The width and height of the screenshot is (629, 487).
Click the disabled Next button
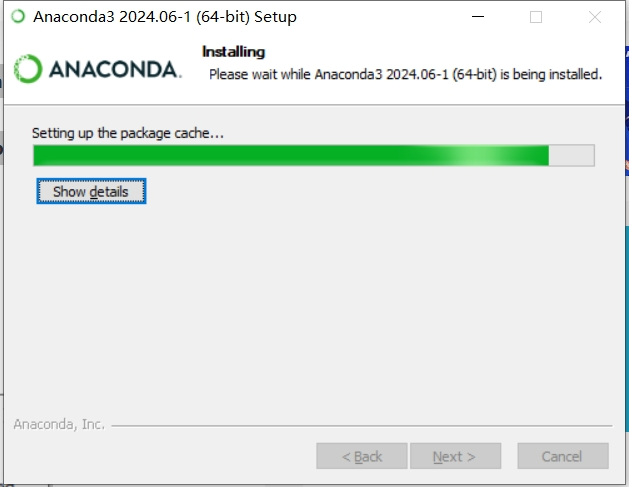[x=455, y=456]
